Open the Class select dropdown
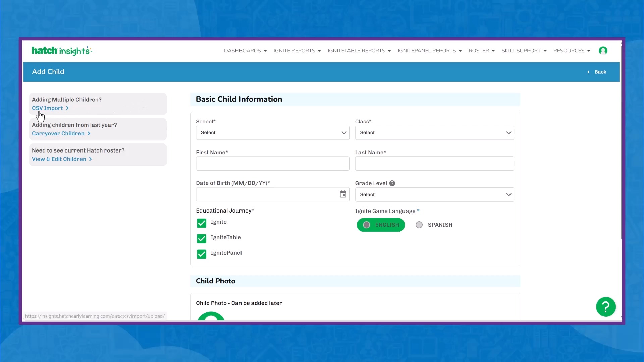The image size is (644, 362). tap(435, 133)
